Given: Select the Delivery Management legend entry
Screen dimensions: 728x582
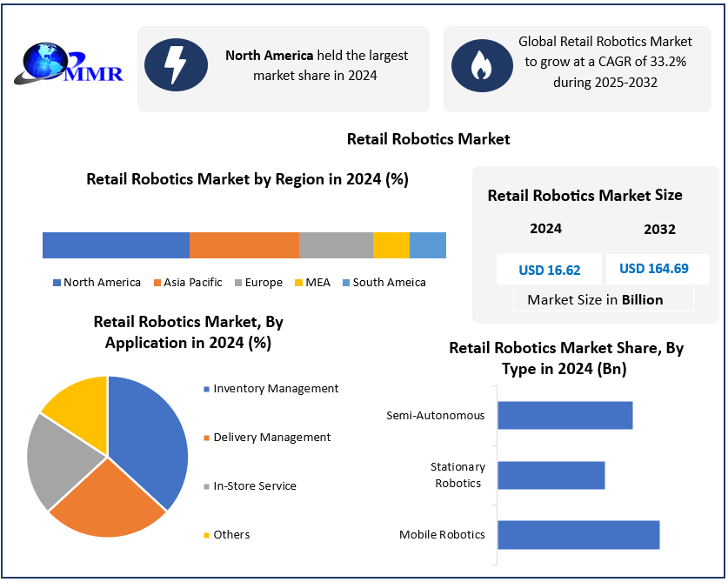Looking at the screenshot, I should pos(271,438).
